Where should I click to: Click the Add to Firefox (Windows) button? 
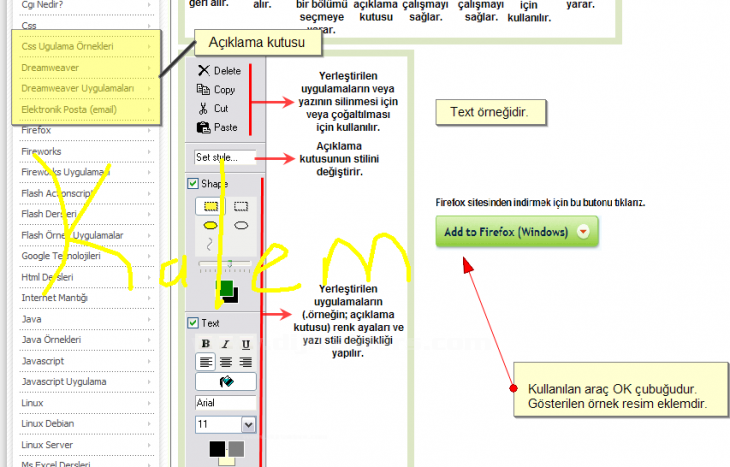[507, 232]
